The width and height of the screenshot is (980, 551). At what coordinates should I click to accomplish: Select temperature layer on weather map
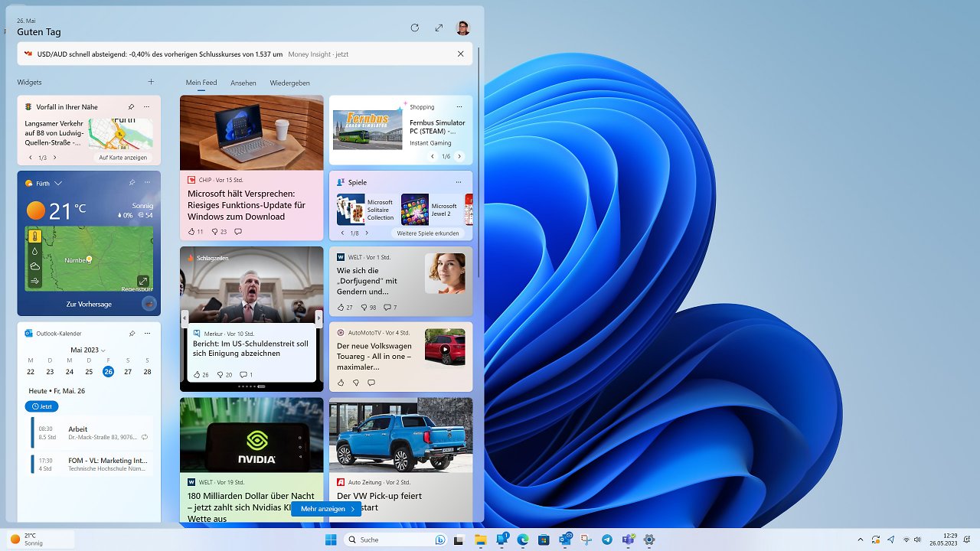35,236
